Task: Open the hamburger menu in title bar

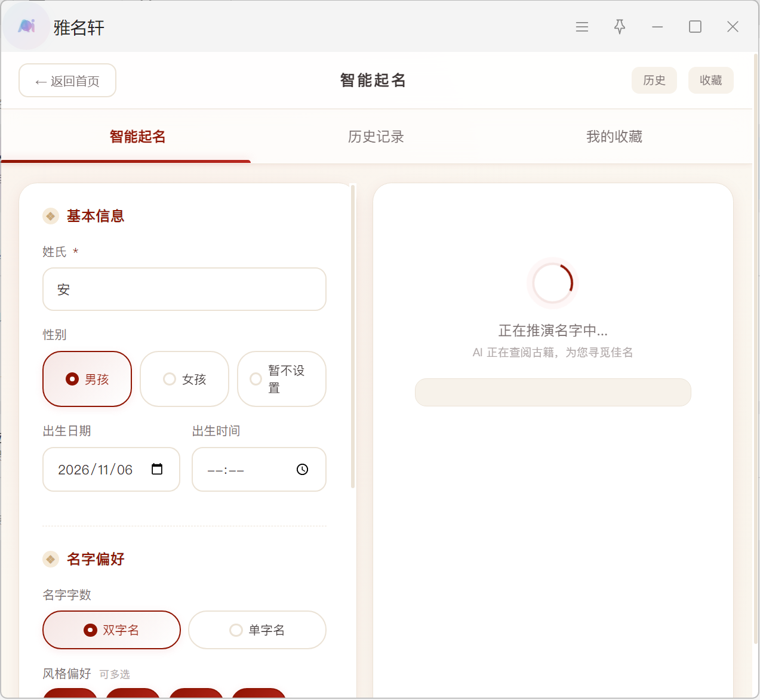Action: pyautogui.click(x=582, y=27)
